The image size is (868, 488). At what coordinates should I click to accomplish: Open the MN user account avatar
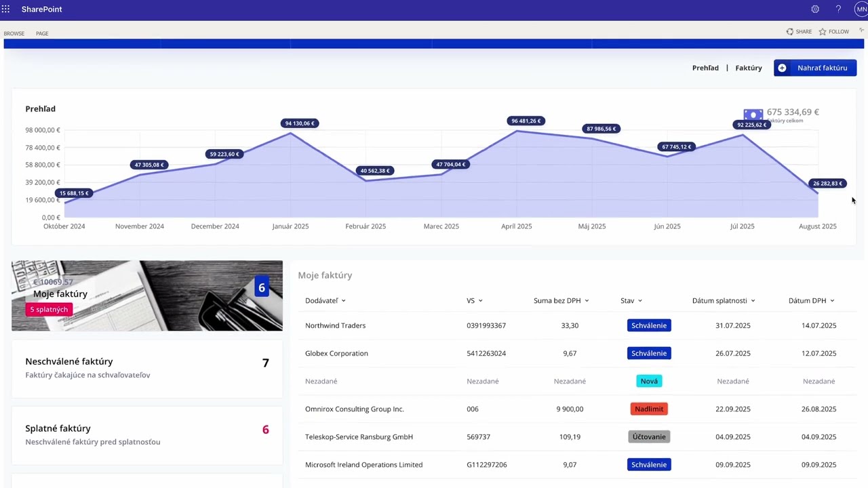point(861,9)
